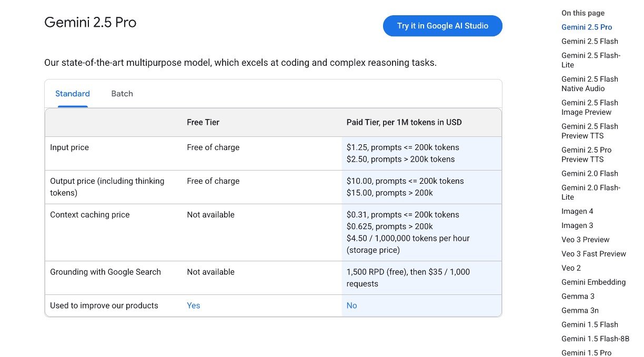Screen dimensions: 644x357
Task: Click the $15.00 prompts > 200k price
Action: [389, 193]
